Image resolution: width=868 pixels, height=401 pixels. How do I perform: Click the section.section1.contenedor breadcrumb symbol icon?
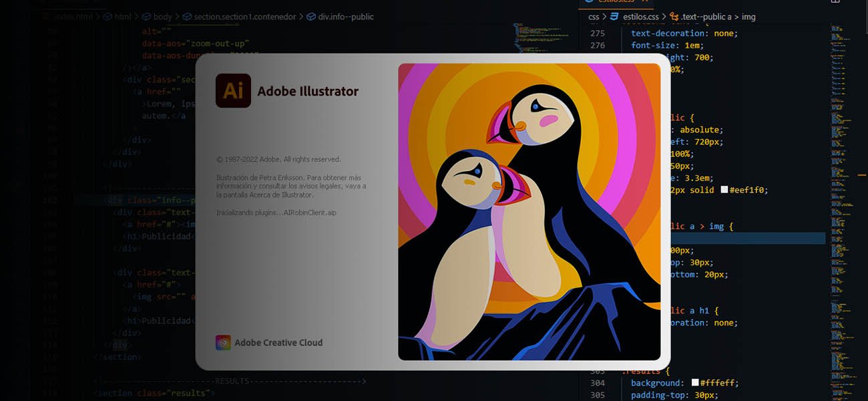click(x=187, y=17)
